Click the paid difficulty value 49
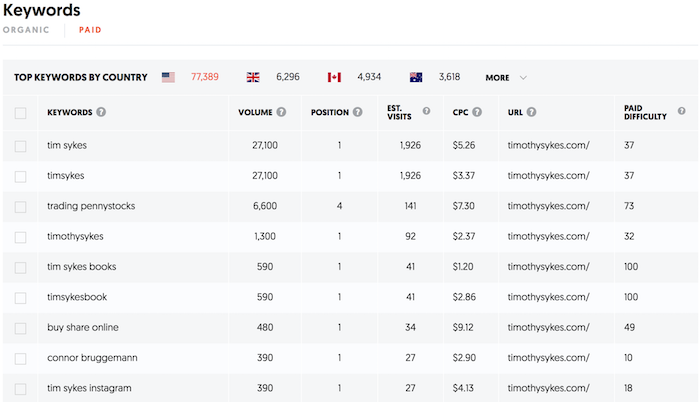 [x=629, y=327]
